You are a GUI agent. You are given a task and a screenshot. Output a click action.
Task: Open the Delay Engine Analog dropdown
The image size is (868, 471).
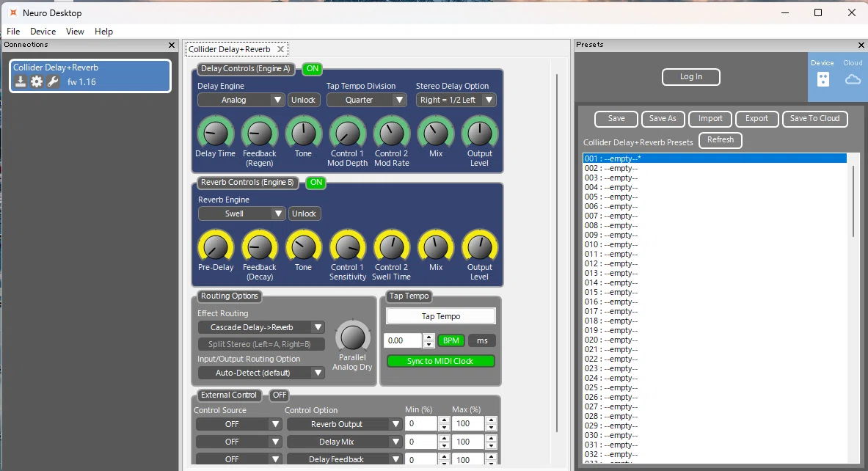(241, 100)
